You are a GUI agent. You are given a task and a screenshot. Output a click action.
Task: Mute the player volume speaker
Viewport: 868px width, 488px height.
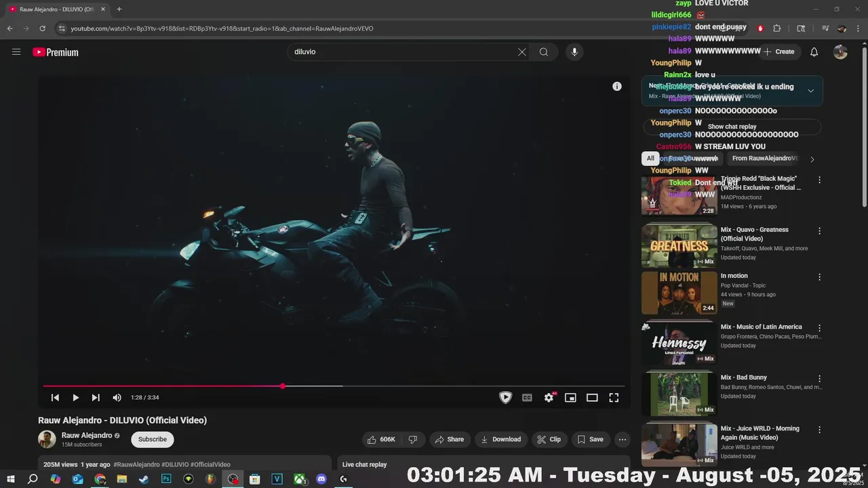click(x=117, y=398)
